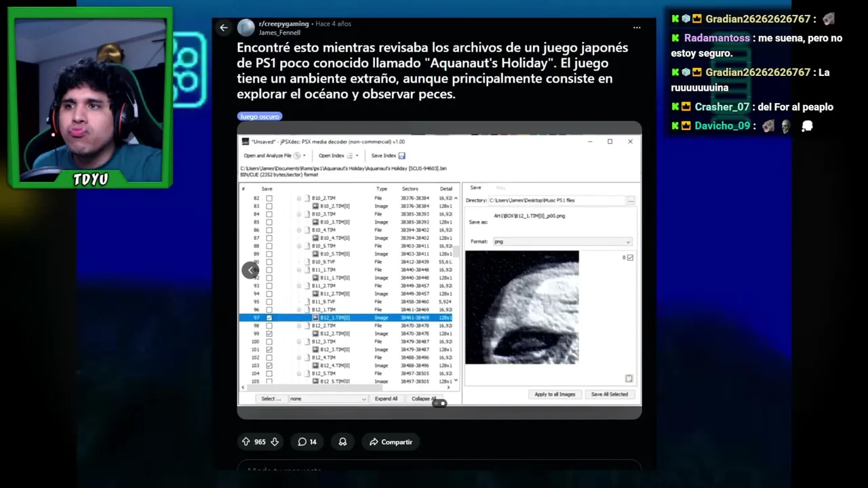Screen dimensions: 868x488
Task: Upvote the Reddit post
Action: point(245,442)
